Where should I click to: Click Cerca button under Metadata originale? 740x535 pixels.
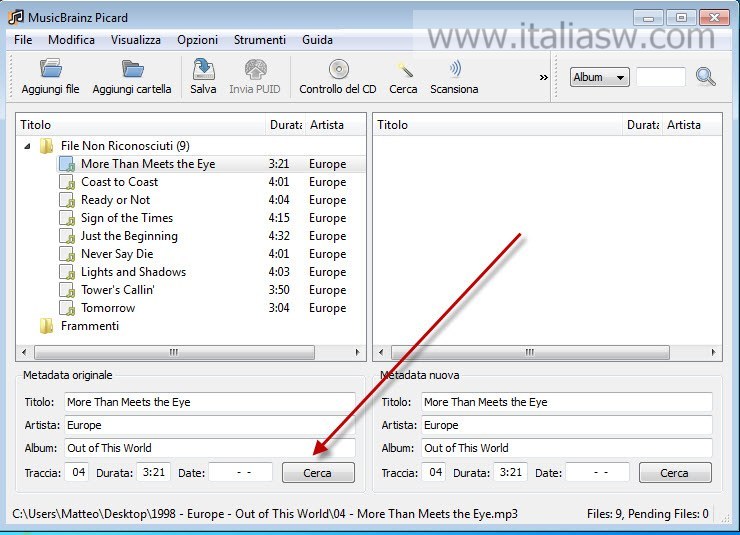(x=318, y=473)
